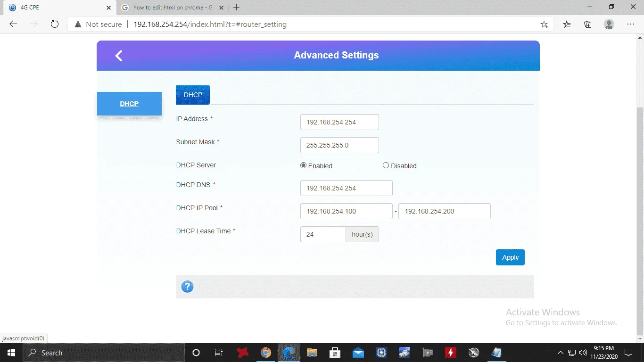Viewport: 644px width, 362px height.
Task: Click the 'DHCP DNS' label
Action: (x=193, y=185)
